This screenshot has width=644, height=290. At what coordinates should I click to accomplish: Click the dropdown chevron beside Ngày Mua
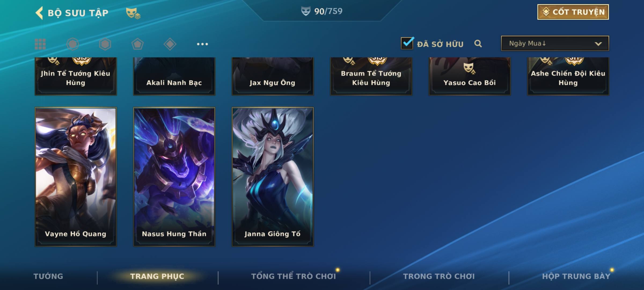point(598,44)
